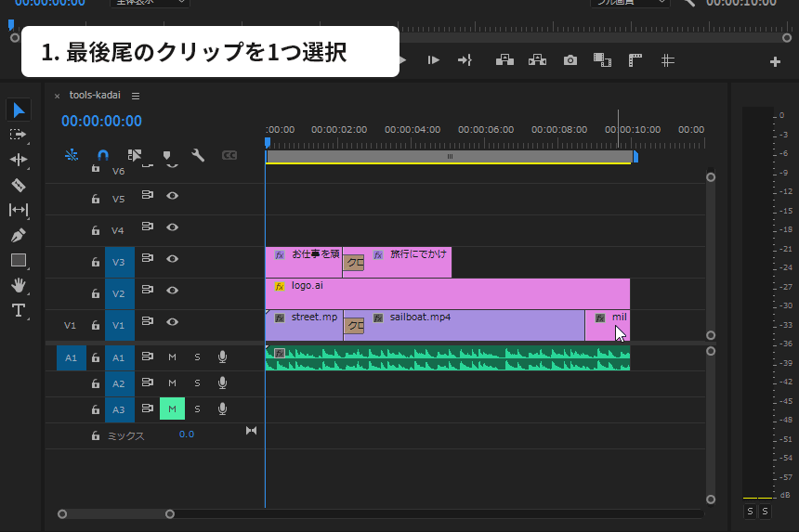Select the Rectangle tool
The height and width of the screenshot is (532, 799).
point(19,260)
